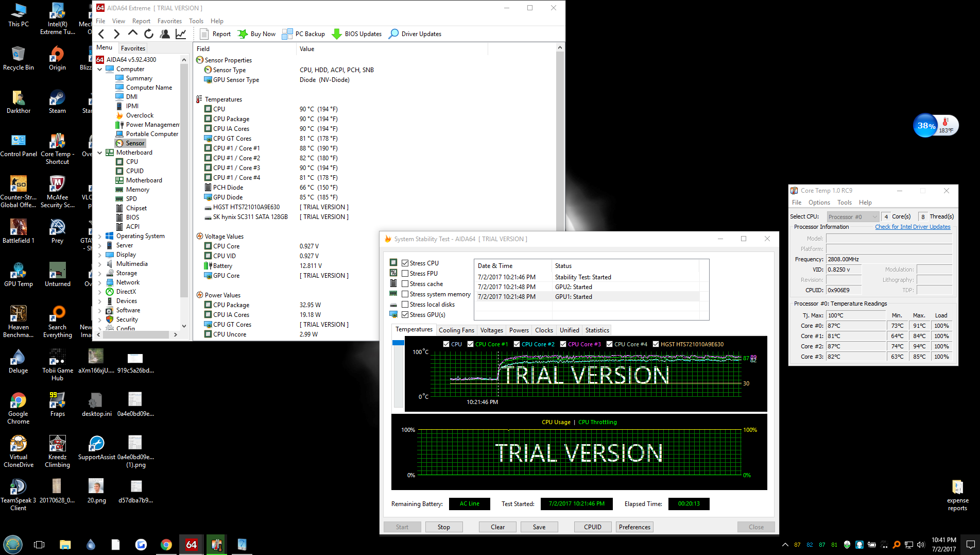This screenshot has height=555, width=980.
Task: Open the Heaven Benchmark desktop icon
Action: [19, 322]
